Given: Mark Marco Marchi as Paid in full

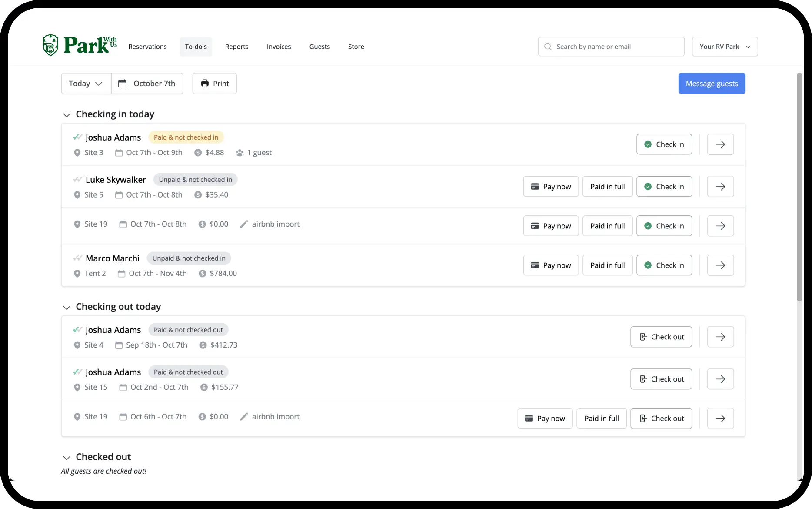Looking at the screenshot, I should [607, 265].
